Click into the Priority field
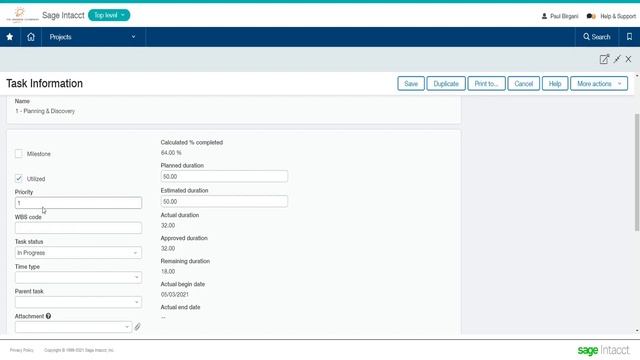Viewport: 640px width, 360px height. point(78,203)
